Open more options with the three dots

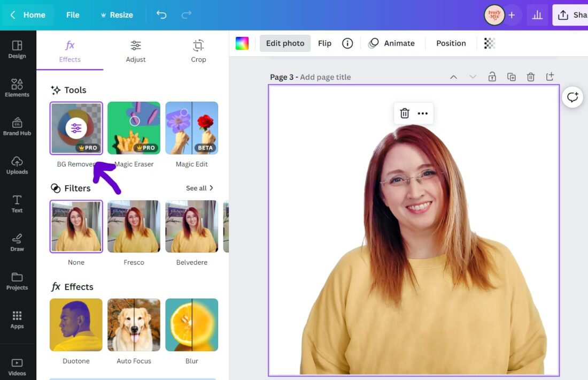(x=423, y=113)
